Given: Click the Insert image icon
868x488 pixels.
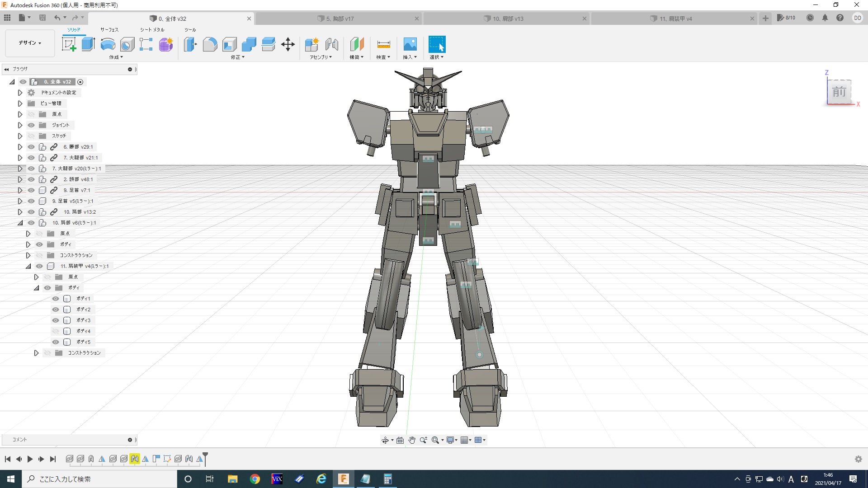Looking at the screenshot, I should pyautogui.click(x=410, y=44).
